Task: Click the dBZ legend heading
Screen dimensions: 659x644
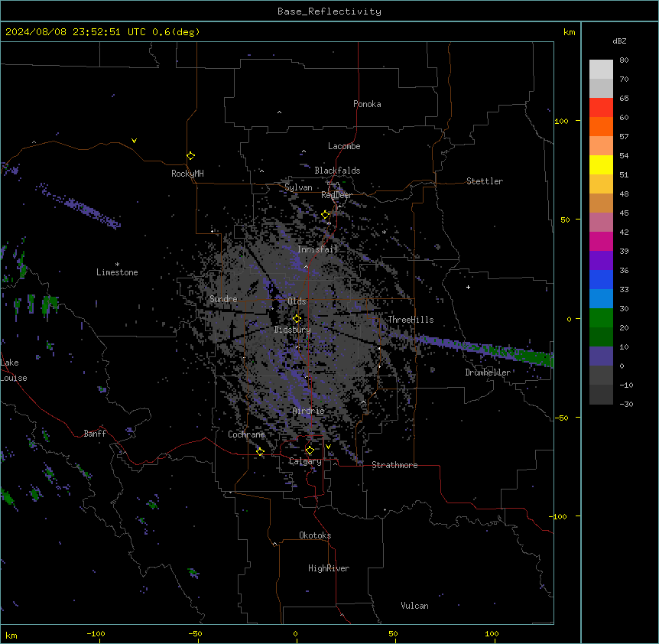Action: pyautogui.click(x=619, y=41)
